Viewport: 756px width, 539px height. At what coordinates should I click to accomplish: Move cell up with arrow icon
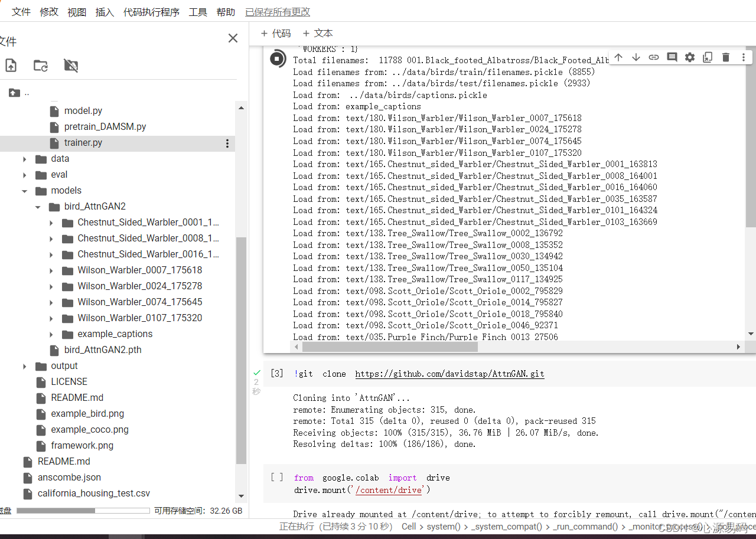pyautogui.click(x=618, y=57)
